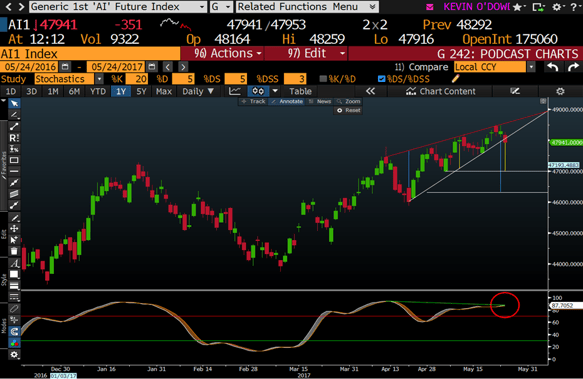Expand the Daily periodicity dropdown
Viewport: 583px width, 379px height.
(x=198, y=91)
